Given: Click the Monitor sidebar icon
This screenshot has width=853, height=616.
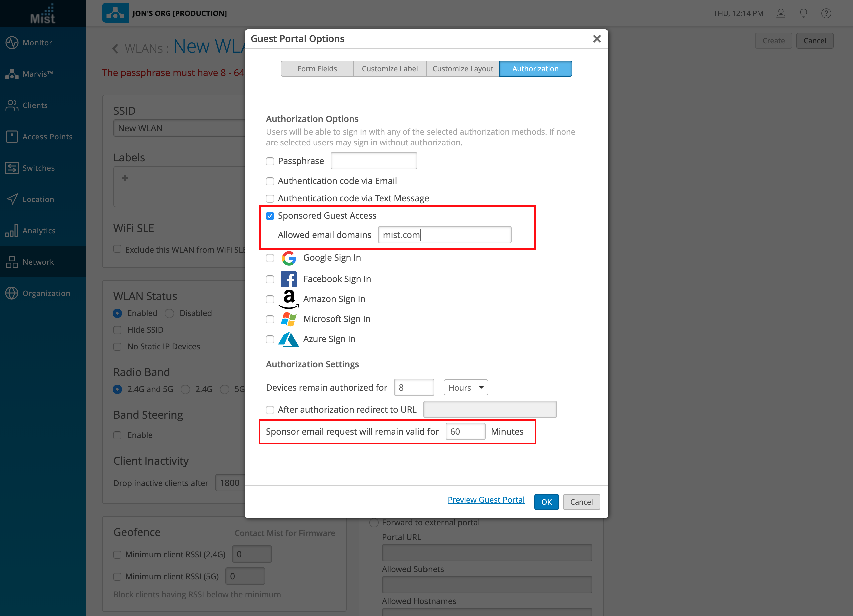Looking at the screenshot, I should pos(12,42).
